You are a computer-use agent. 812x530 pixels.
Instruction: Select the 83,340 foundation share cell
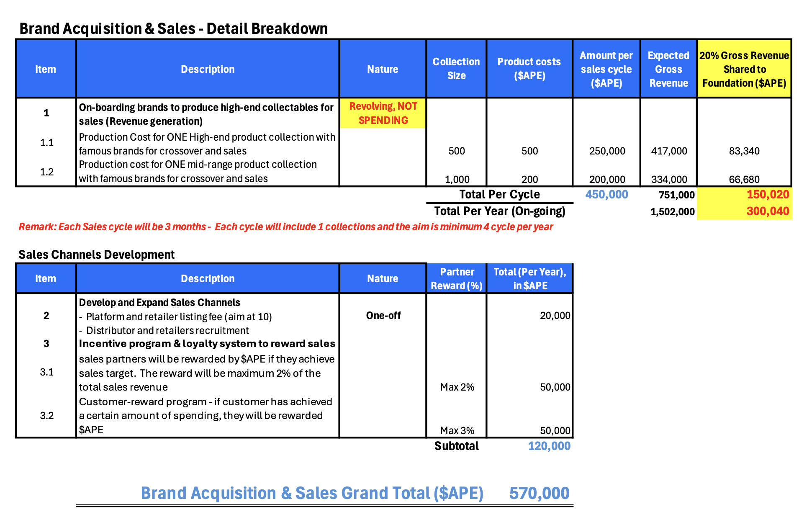click(x=744, y=151)
